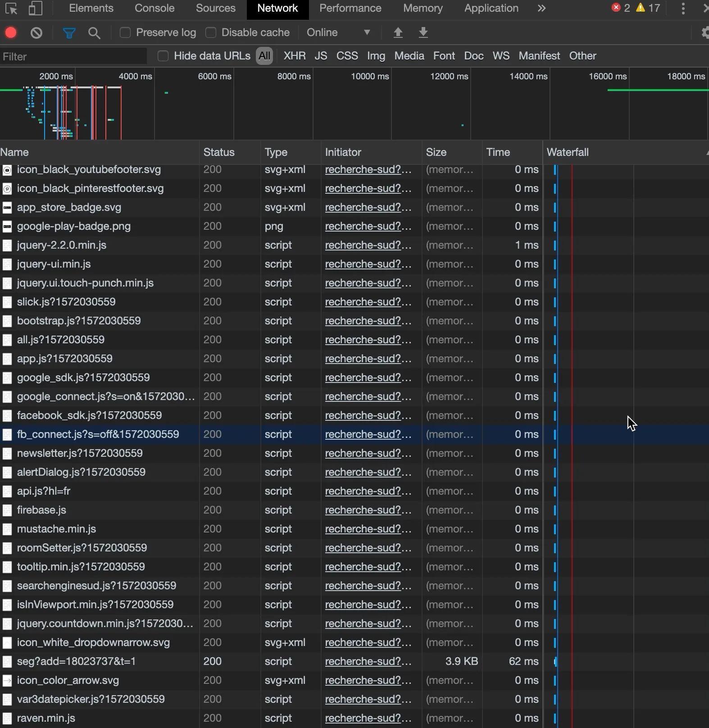Select the app_store_badge.svg request
709x728 pixels.
click(354, 207)
